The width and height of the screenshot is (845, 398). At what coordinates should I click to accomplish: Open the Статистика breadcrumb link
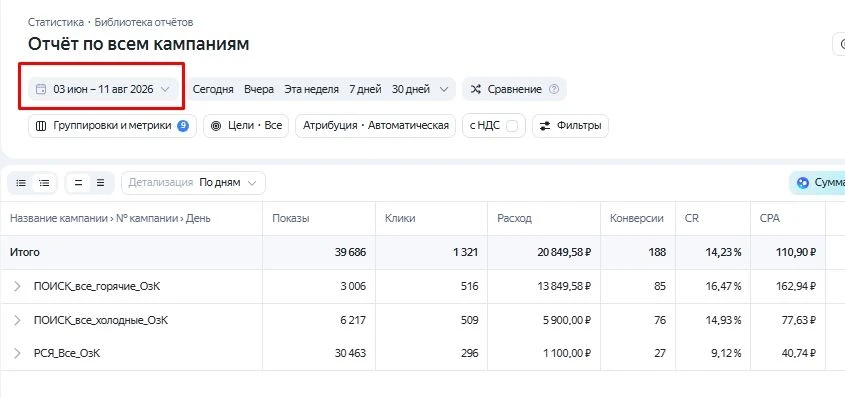56,23
